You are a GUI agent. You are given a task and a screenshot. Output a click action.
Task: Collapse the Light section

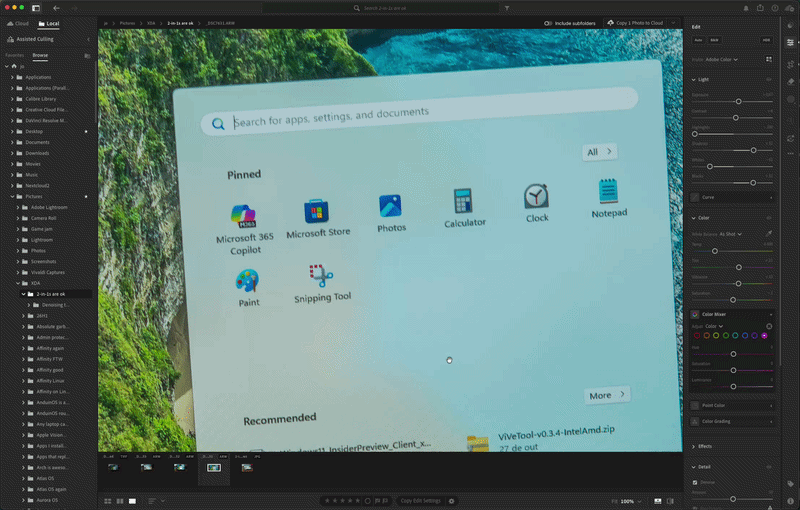click(693, 80)
